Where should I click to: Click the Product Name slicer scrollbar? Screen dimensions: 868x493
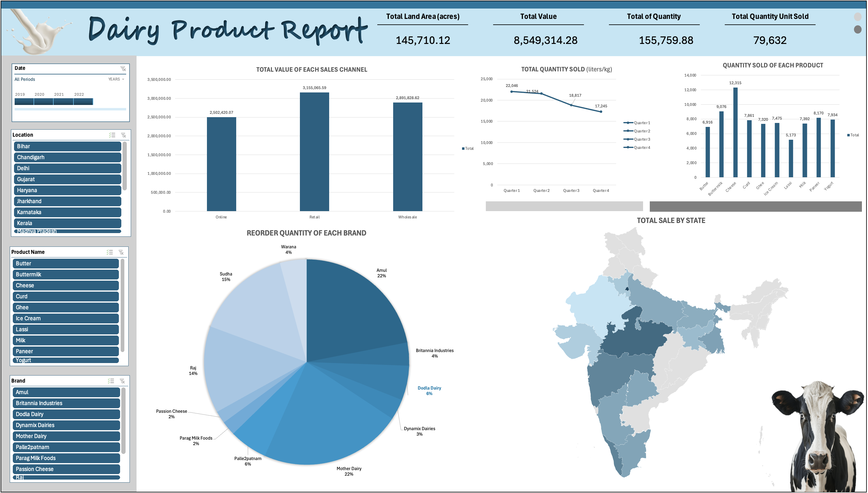point(123,305)
